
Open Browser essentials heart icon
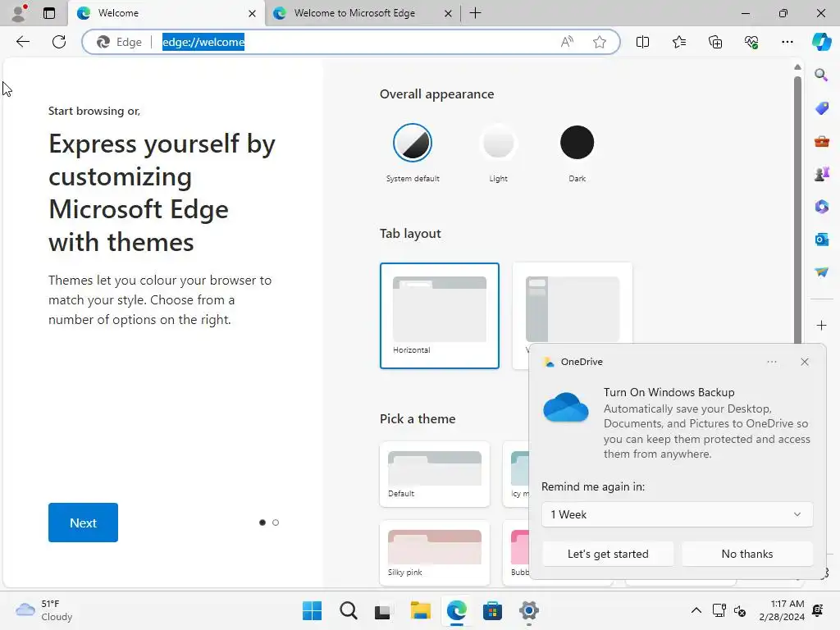pos(751,42)
